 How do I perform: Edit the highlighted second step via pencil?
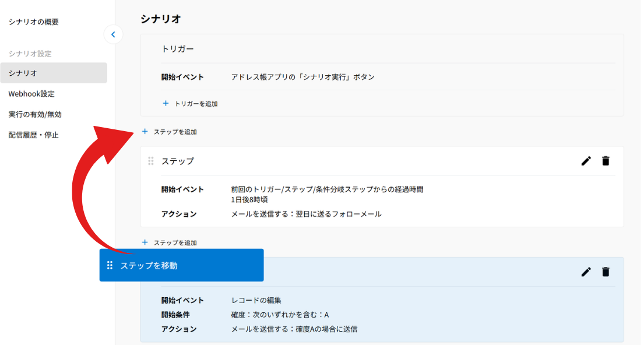[586, 272]
